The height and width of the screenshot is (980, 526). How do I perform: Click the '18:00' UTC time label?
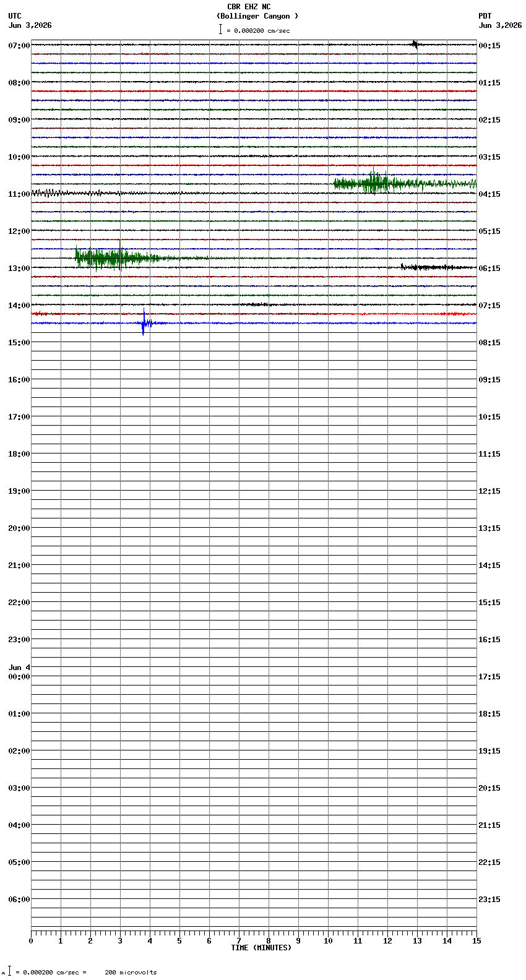click(19, 453)
